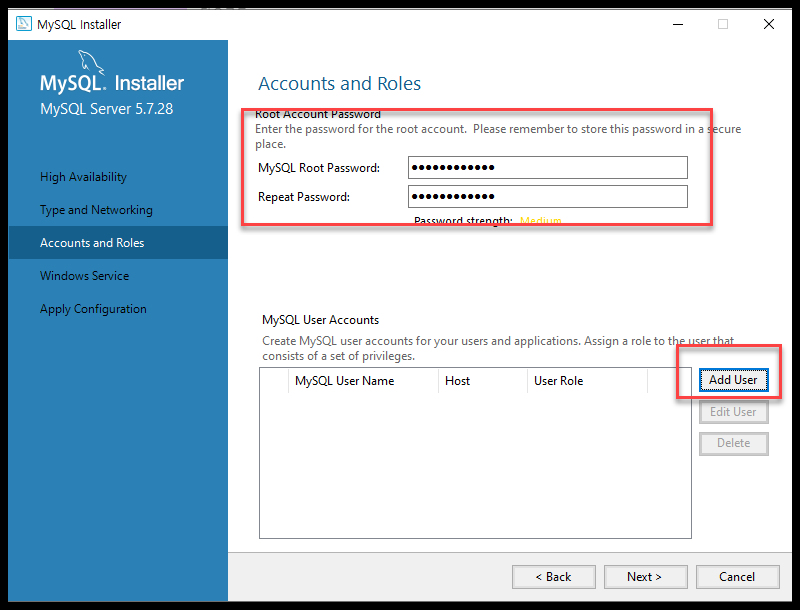Click the MySQL Installer title bar icon
Image resolution: width=800 pixels, height=610 pixels.
point(23,24)
